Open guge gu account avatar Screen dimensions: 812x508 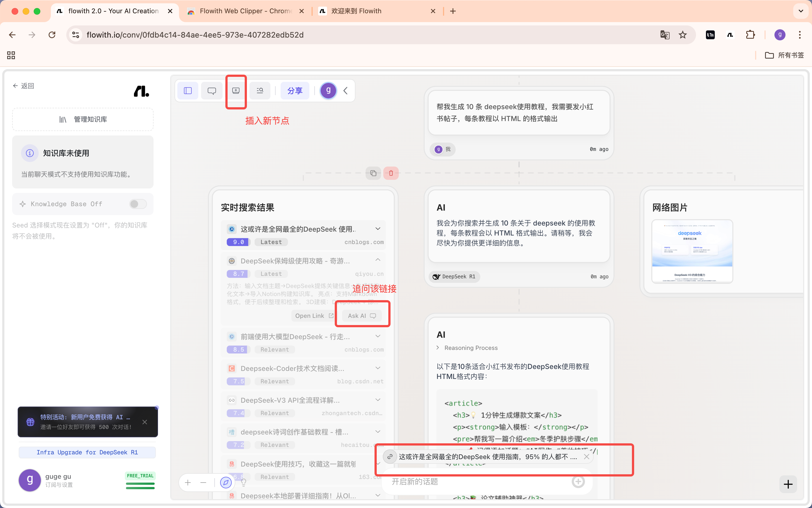[30, 480]
